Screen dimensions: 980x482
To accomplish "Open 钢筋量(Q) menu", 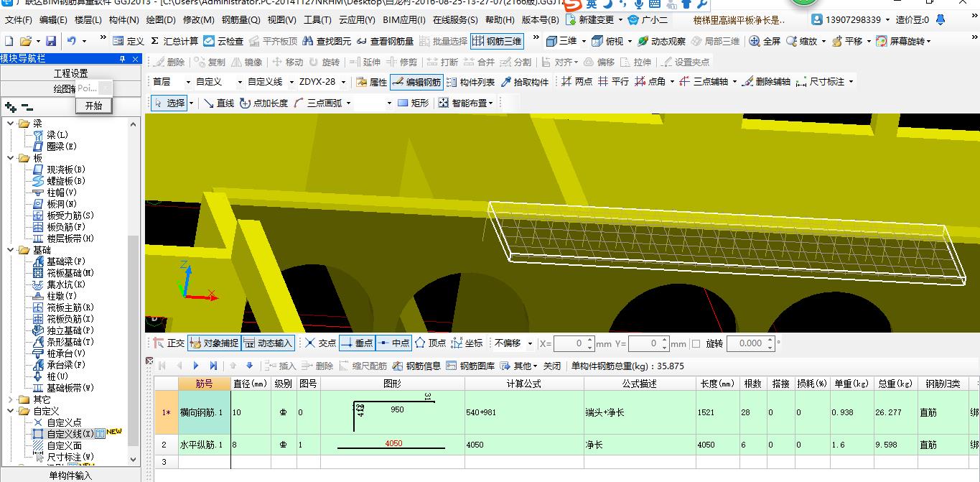I will (241, 20).
